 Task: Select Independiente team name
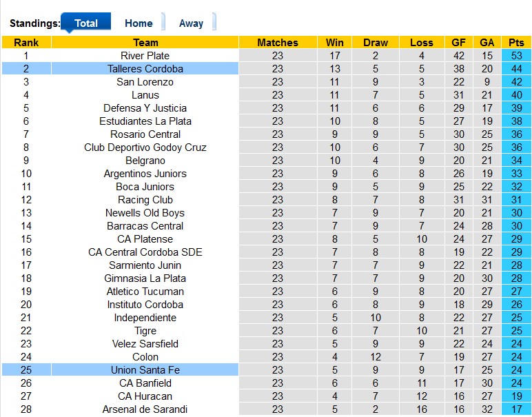145,318
